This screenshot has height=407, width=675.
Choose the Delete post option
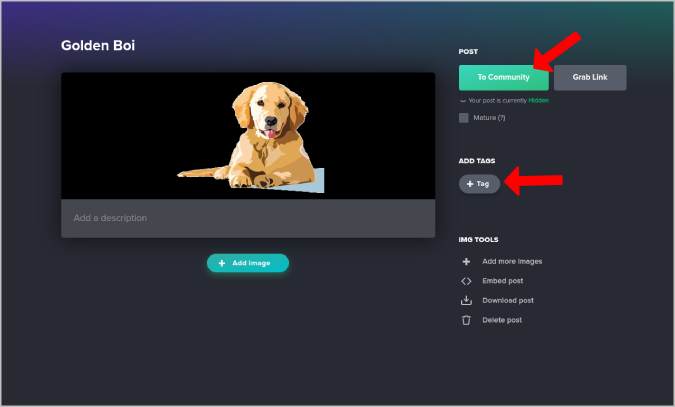pos(502,320)
